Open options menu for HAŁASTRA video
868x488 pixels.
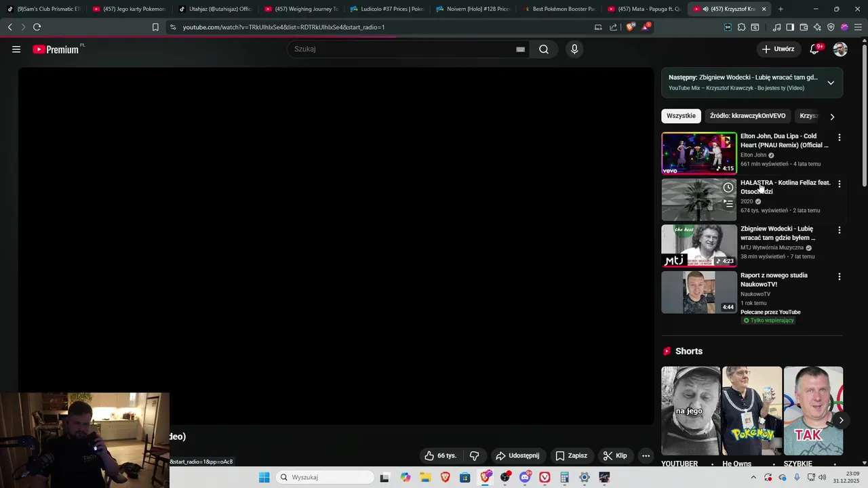(x=840, y=184)
